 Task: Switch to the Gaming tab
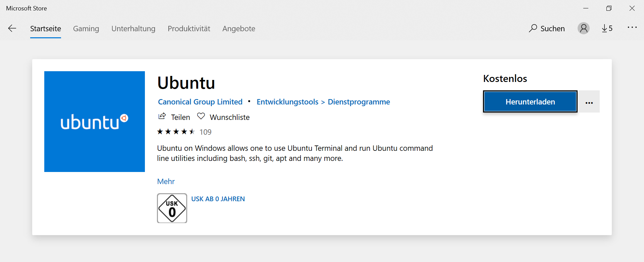click(x=86, y=29)
